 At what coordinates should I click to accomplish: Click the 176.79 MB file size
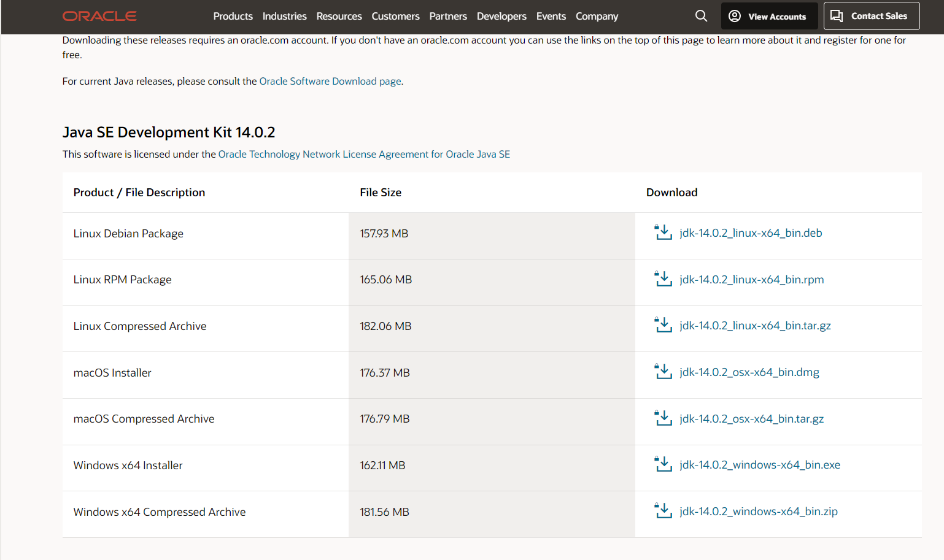385,419
